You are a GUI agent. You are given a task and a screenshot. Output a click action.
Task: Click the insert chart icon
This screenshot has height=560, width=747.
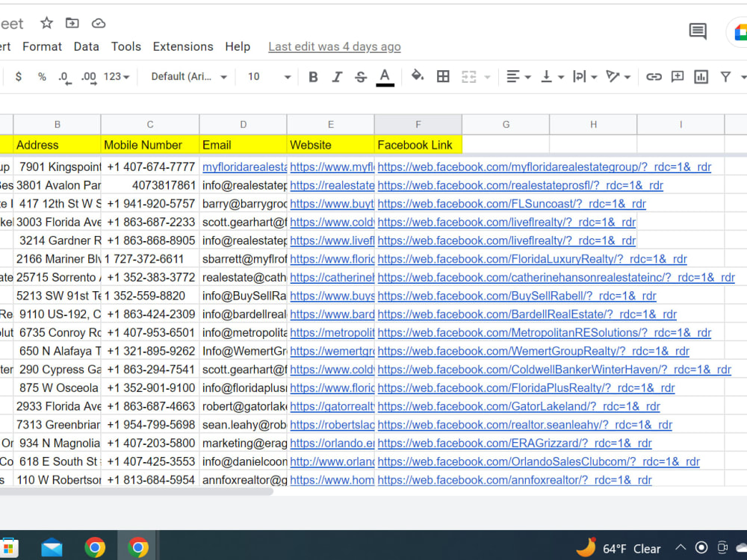[701, 77]
